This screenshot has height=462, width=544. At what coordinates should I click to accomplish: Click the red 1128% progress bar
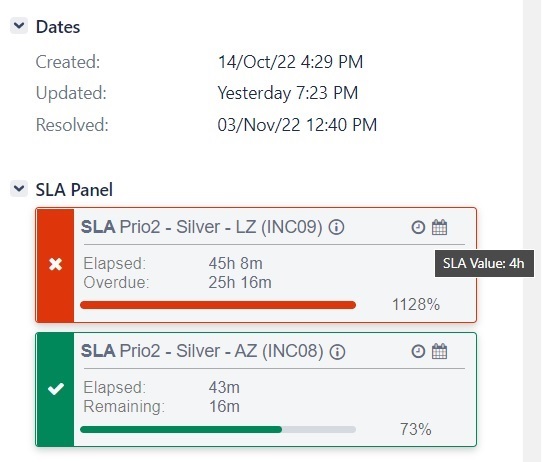pos(218,305)
